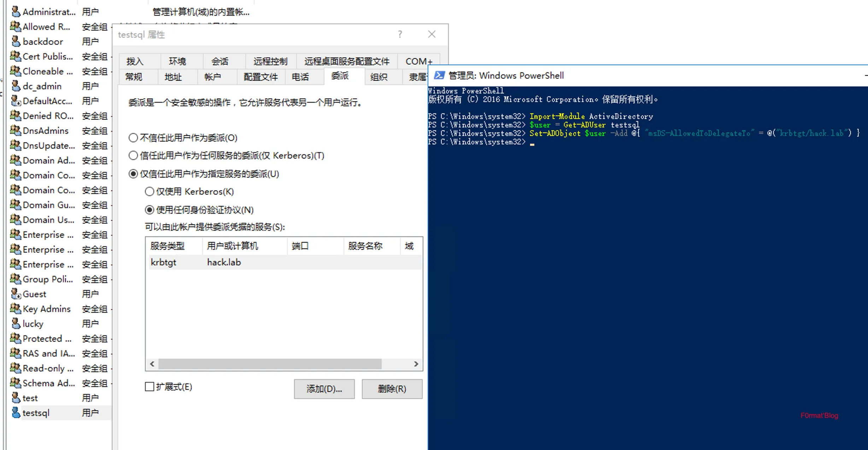Click the Key Admins group icon
Viewport: 868px width, 450px height.
(x=16, y=309)
